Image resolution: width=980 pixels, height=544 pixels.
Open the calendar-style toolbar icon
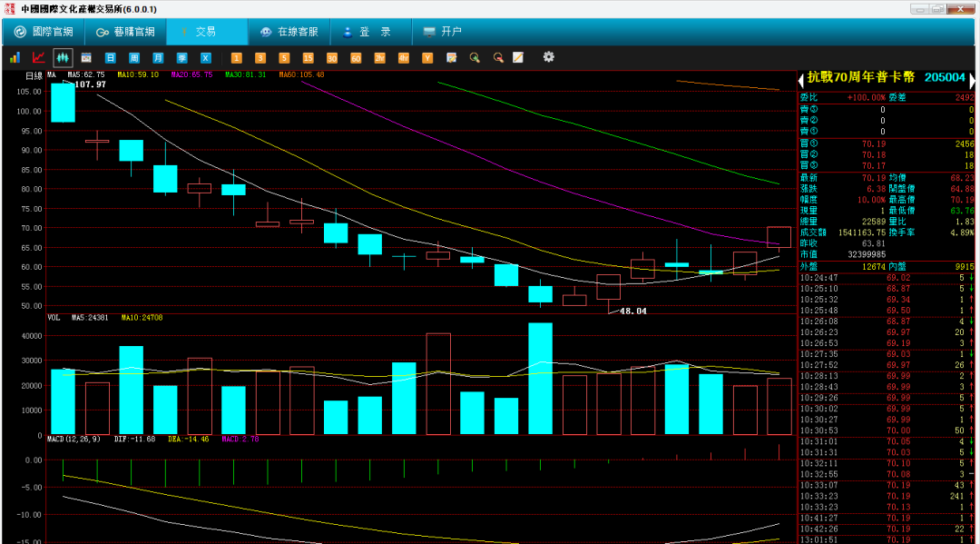(x=86, y=57)
